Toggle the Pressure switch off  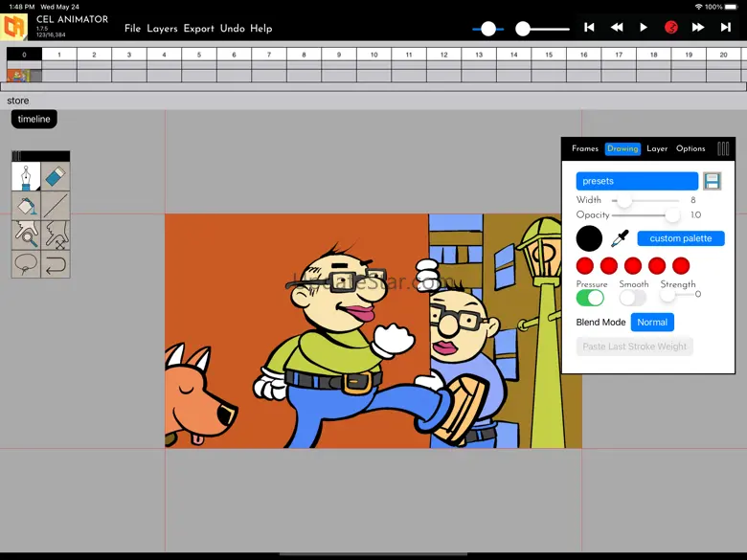(x=590, y=298)
